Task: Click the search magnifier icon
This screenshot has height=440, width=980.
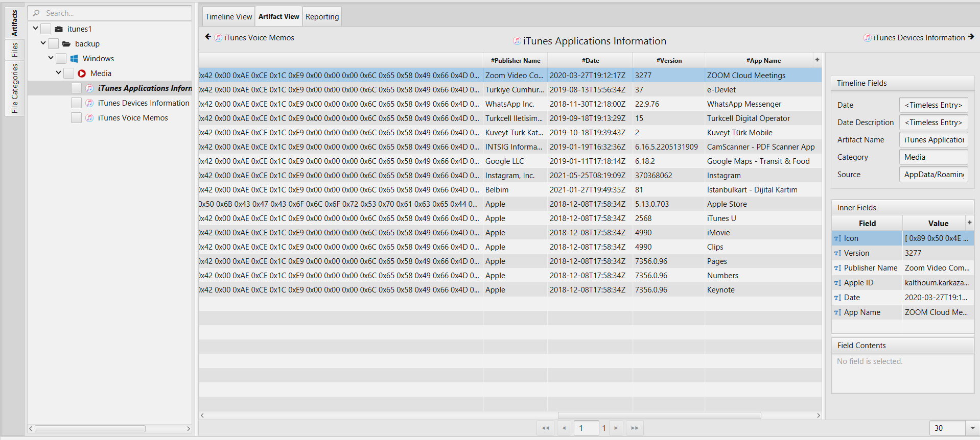Action: 36,13
